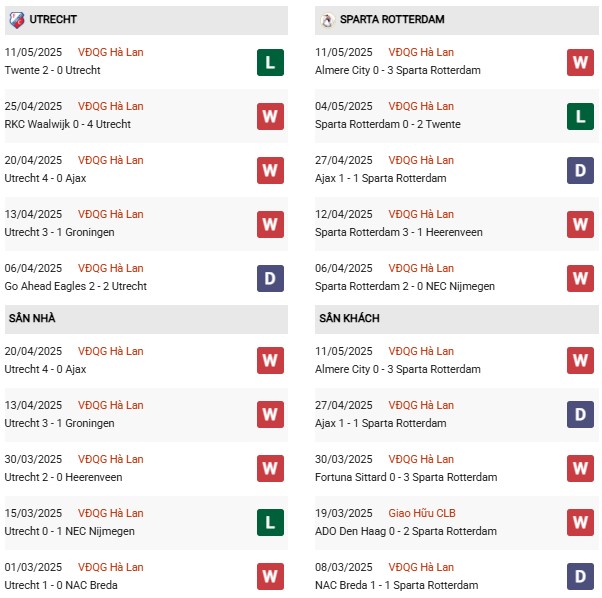
Task: Open the SÂN KHÁCH away section header
Action: tap(349, 318)
